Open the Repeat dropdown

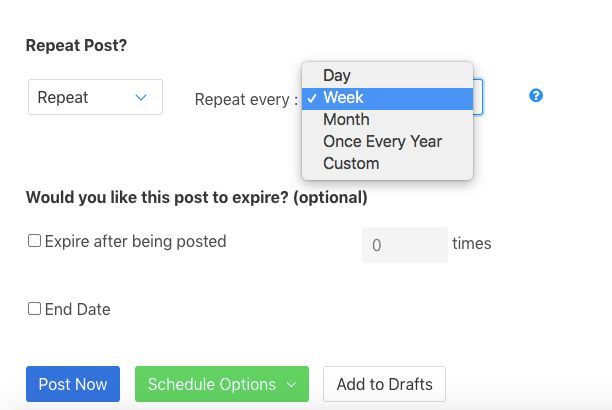95,97
